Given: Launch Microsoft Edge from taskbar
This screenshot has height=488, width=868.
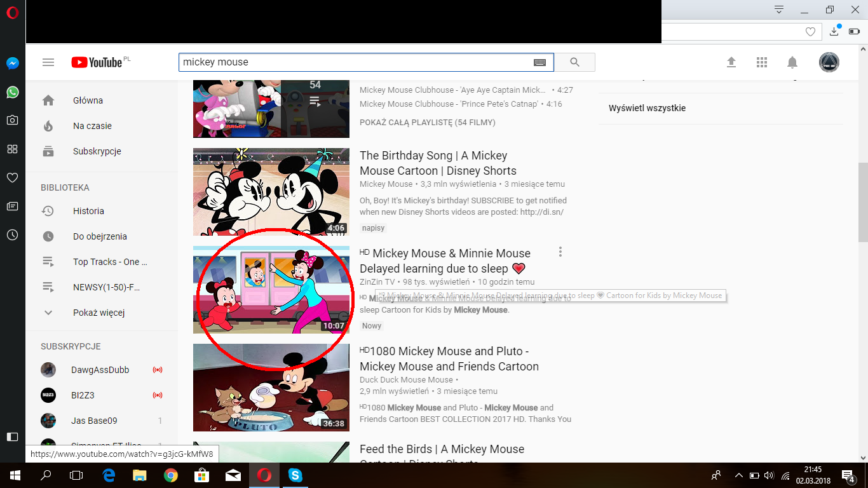Looking at the screenshot, I should 108,475.
